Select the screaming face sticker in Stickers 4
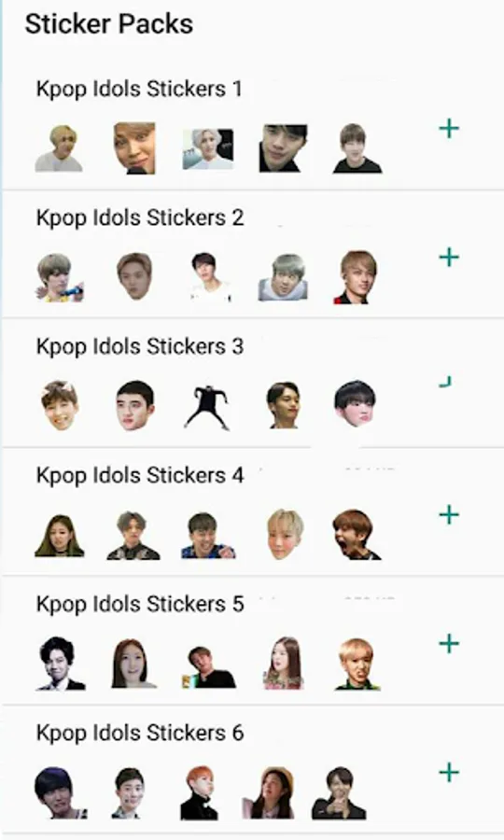 click(x=357, y=535)
